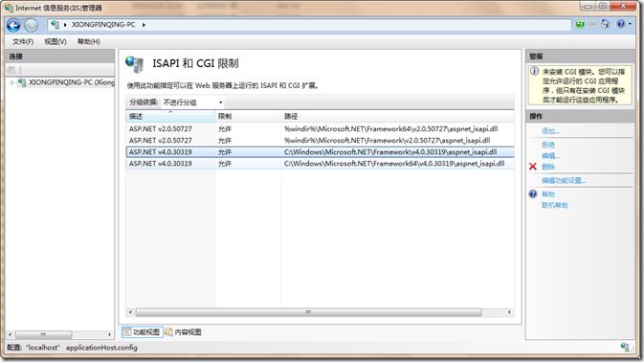Click the info icon in the 警报 alert box
This screenshot has height=362, width=644.
[534, 71]
